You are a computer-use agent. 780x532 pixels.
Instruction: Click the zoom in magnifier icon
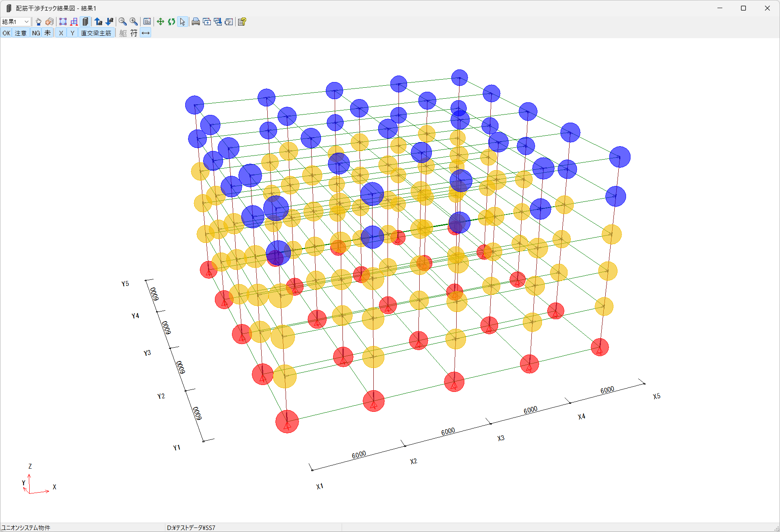(133, 22)
